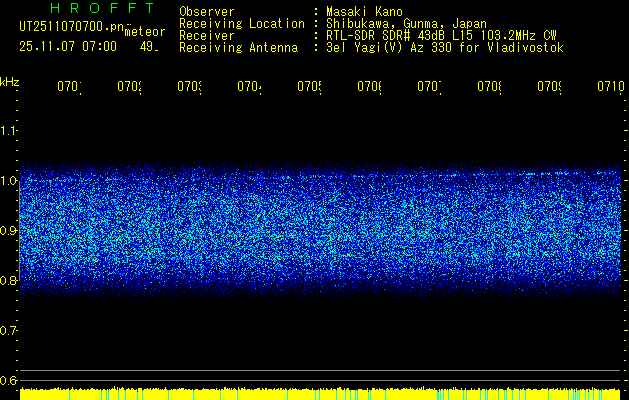Click the Receiving Antenna field label
The width and height of the screenshot is (629, 400).
(x=238, y=47)
